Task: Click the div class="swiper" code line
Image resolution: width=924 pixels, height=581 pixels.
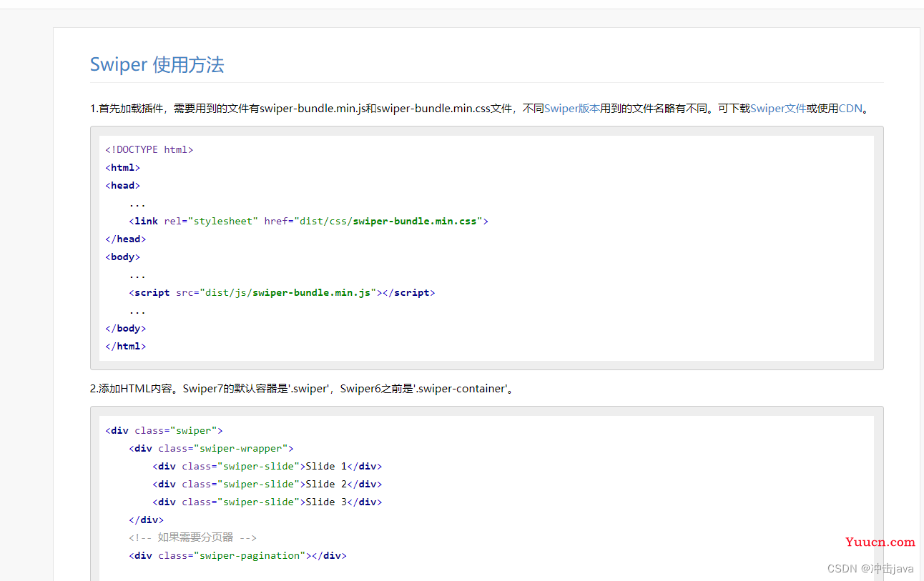Action: [x=164, y=430]
